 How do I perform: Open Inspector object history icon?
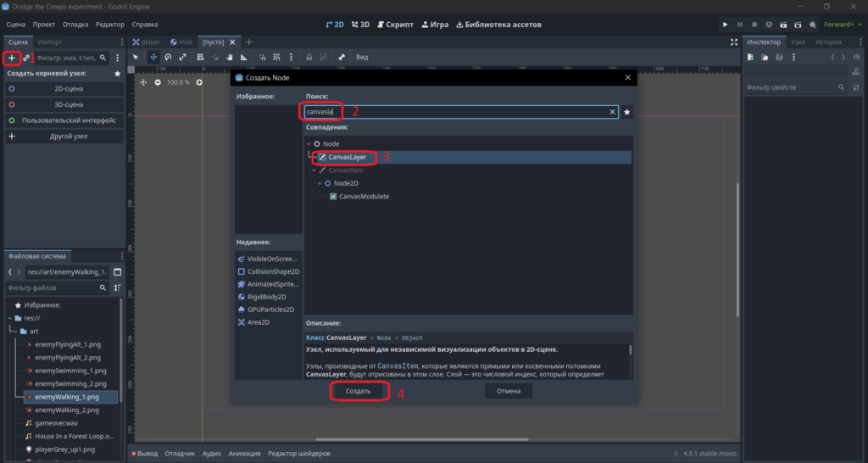point(857,57)
